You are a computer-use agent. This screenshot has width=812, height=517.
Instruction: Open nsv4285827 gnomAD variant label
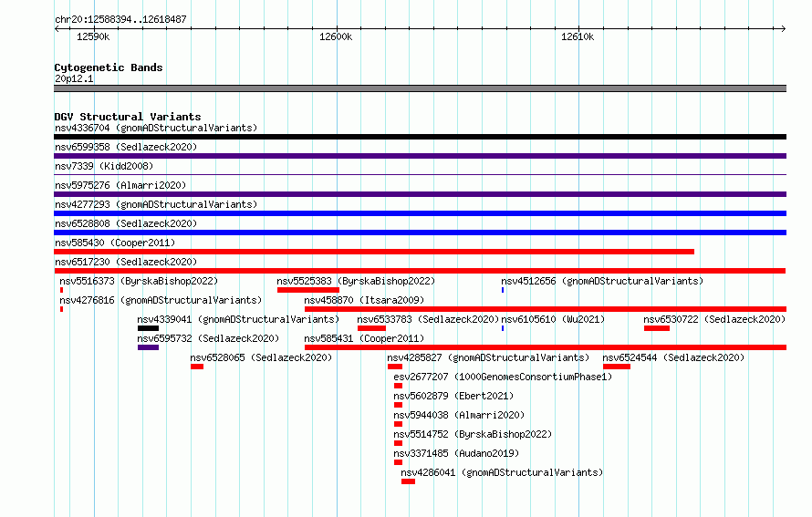488,357
